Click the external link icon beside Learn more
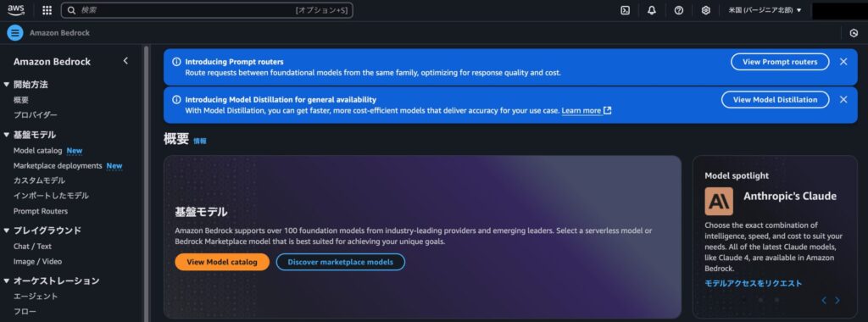Viewport: 868px width, 322px height. 608,110
